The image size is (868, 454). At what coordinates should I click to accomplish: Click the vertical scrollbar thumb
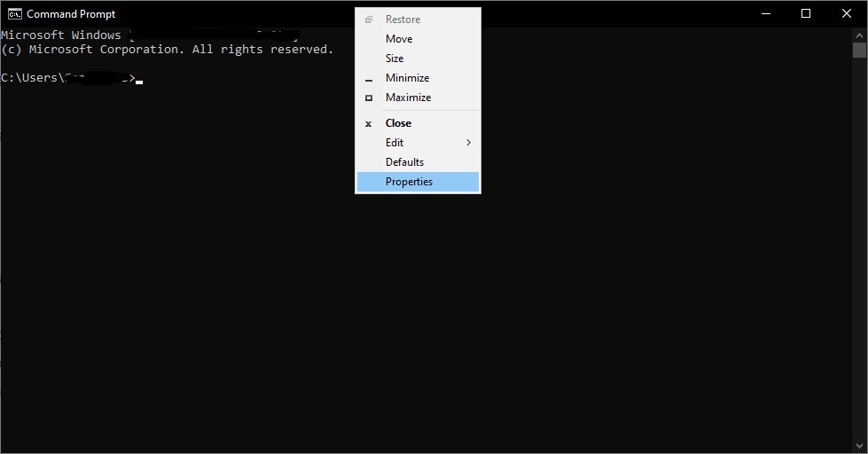click(x=859, y=50)
